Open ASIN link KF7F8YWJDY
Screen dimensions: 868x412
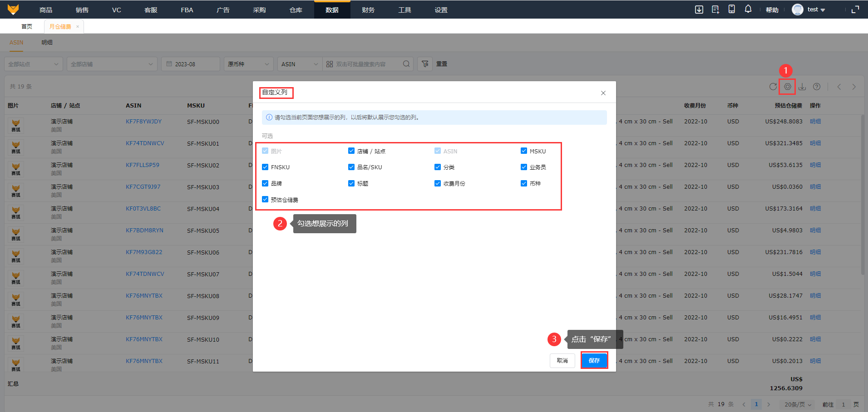pos(144,122)
